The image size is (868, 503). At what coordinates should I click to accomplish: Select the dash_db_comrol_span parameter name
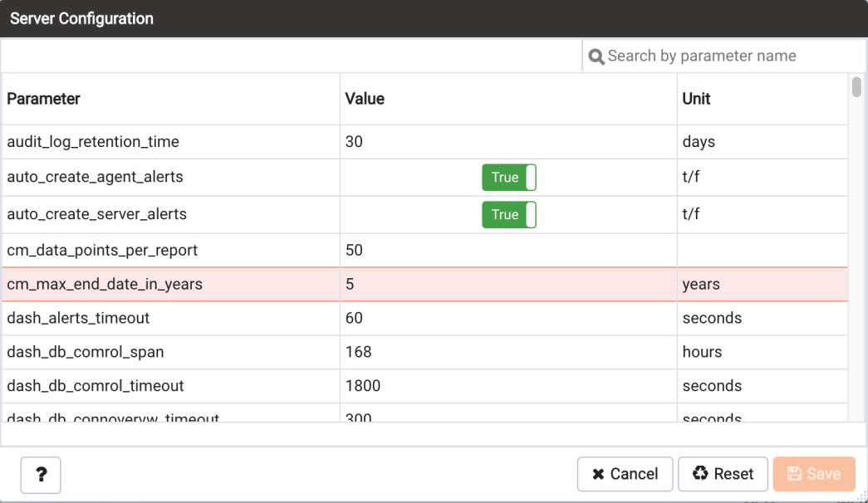coord(86,352)
